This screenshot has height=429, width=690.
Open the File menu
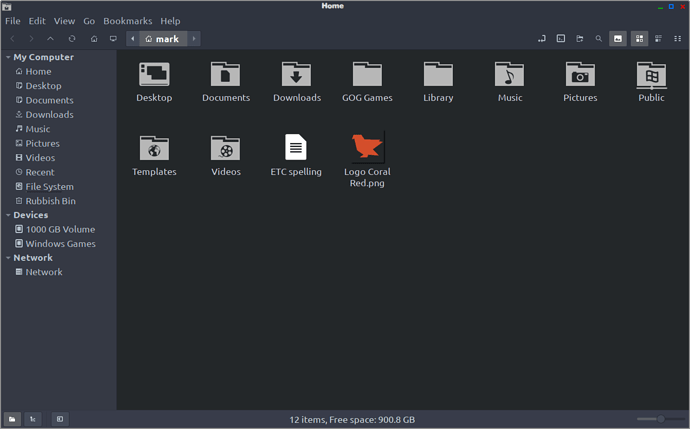tap(13, 21)
